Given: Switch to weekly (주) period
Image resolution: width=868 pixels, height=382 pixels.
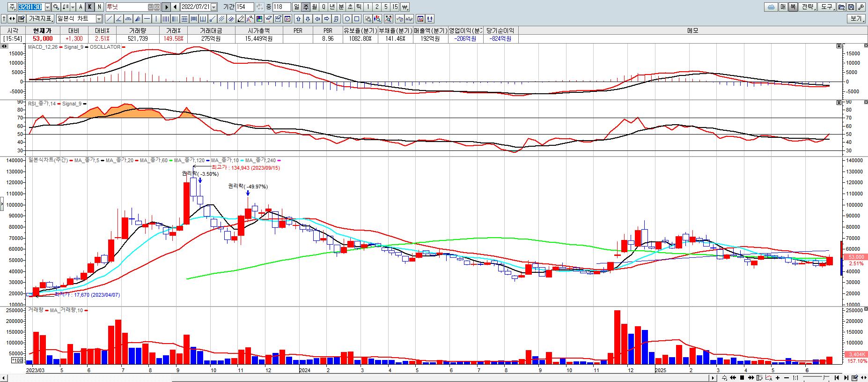Looking at the screenshot, I should pyautogui.click(x=306, y=7).
